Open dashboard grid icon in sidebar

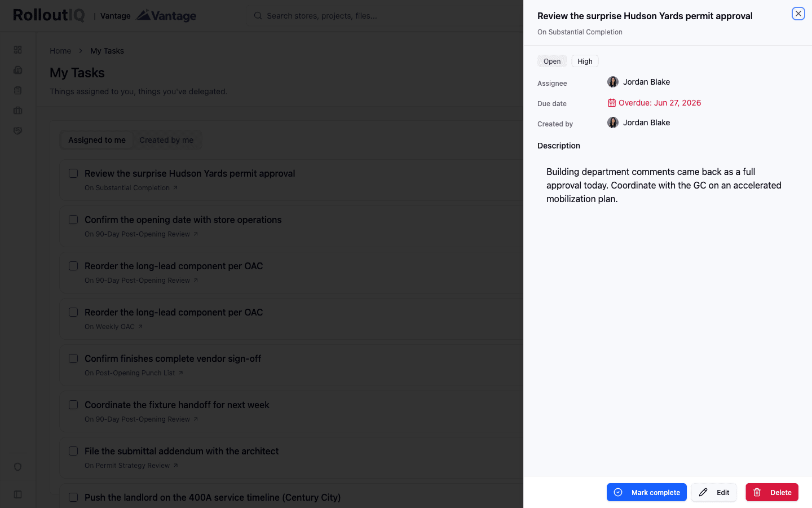click(18, 50)
